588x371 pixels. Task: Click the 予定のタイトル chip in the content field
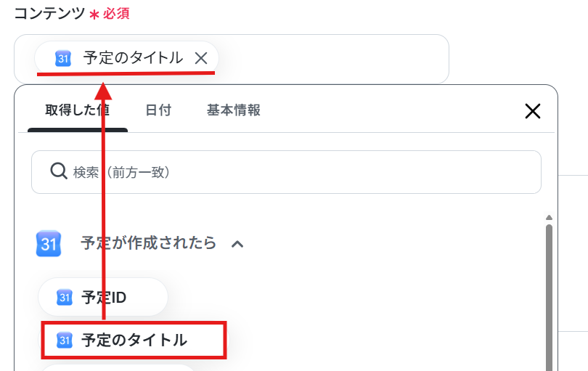(x=126, y=58)
